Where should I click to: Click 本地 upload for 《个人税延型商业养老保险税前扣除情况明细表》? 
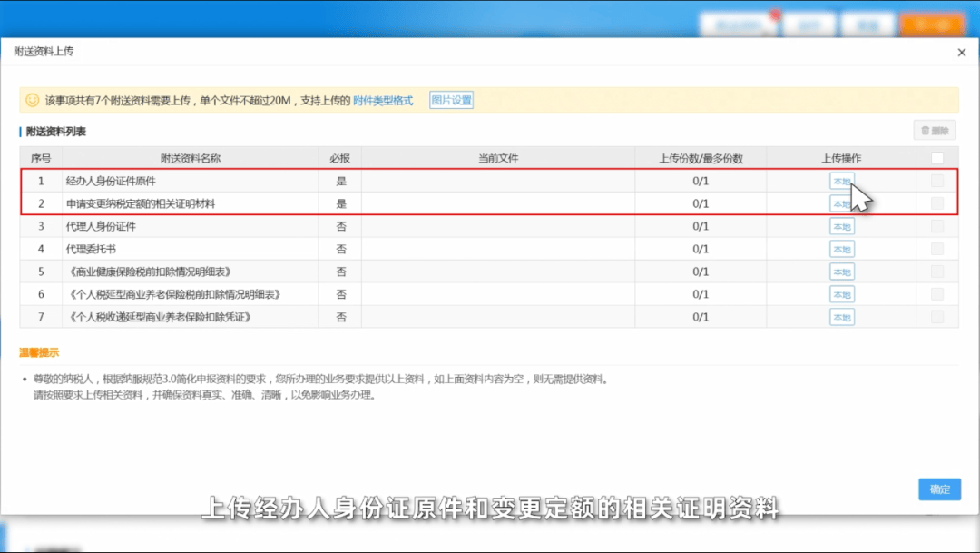[x=841, y=294]
